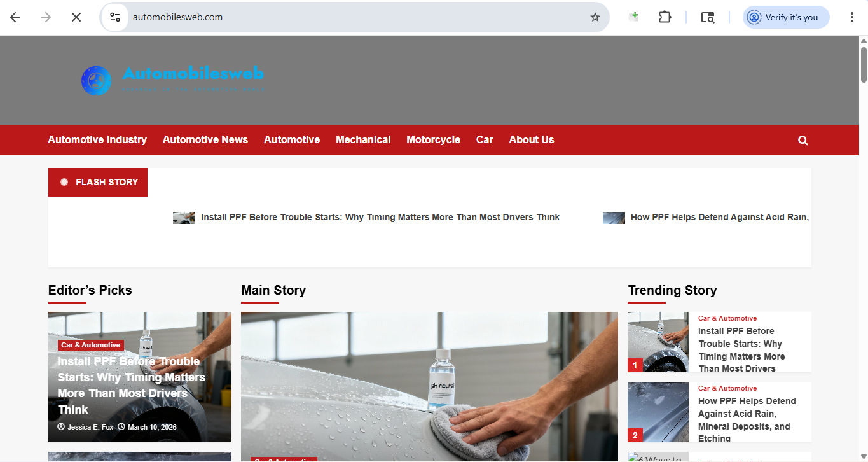Open Chrome three-dot menu
Viewport: 868px width, 462px height.
tap(852, 17)
